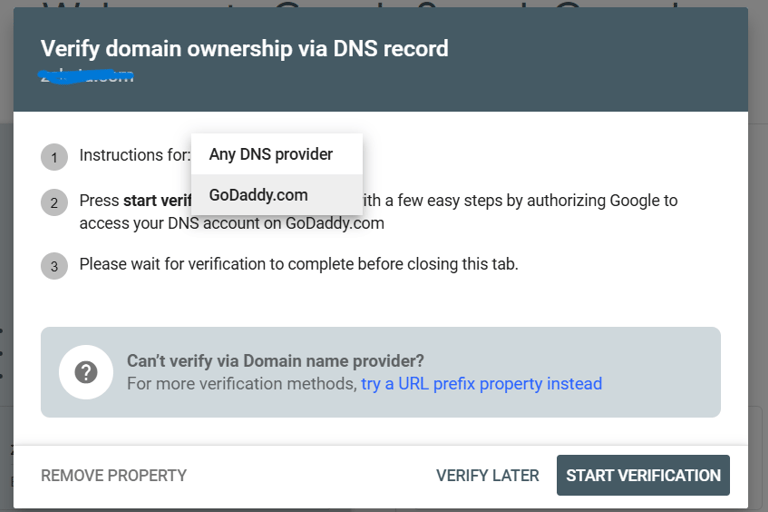Click the Instructions for label

click(135, 155)
